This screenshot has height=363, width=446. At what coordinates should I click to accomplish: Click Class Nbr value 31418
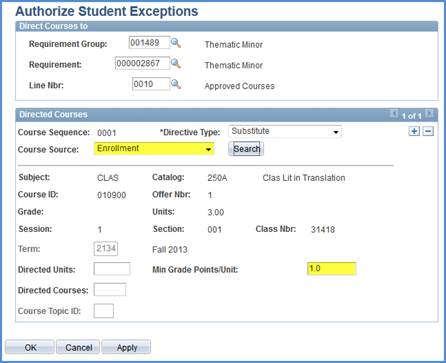pos(323,229)
